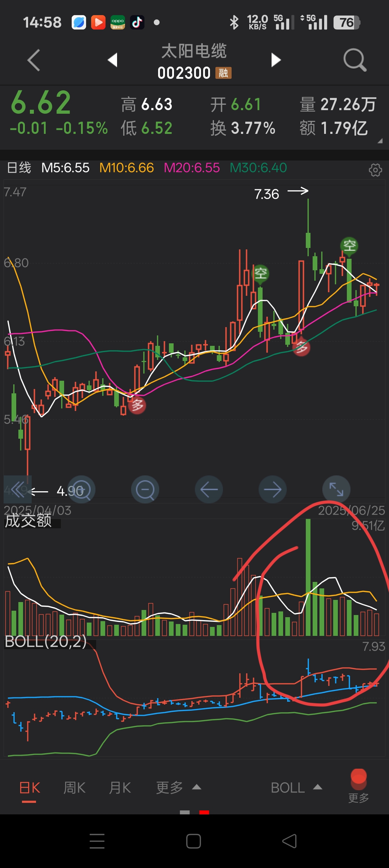
Task: Tap the current price 6.62
Action: [41, 103]
